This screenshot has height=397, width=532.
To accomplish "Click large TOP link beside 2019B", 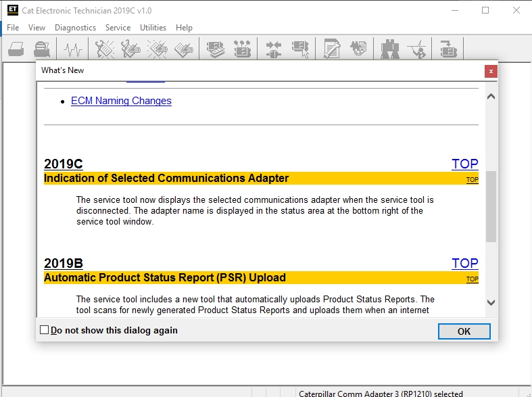I will coord(465,263).
